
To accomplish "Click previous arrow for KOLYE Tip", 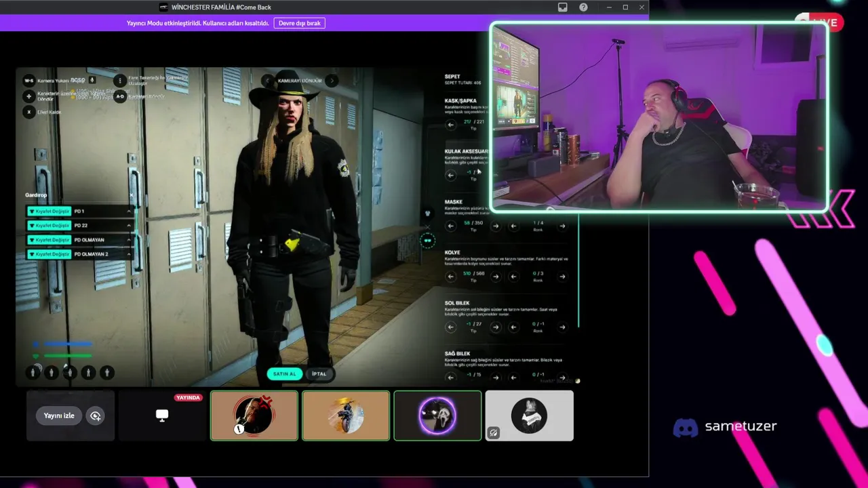I will pyautogui.click(x=450, y=277).
